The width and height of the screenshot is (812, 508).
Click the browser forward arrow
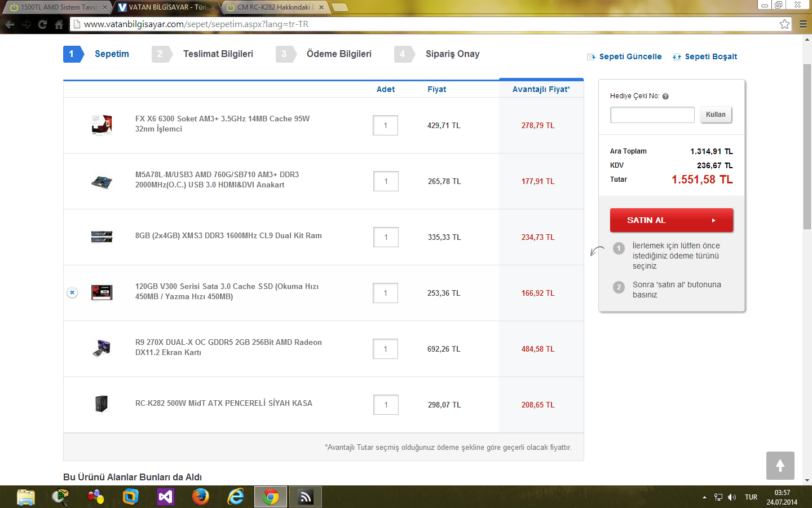(x=26, y=24)
